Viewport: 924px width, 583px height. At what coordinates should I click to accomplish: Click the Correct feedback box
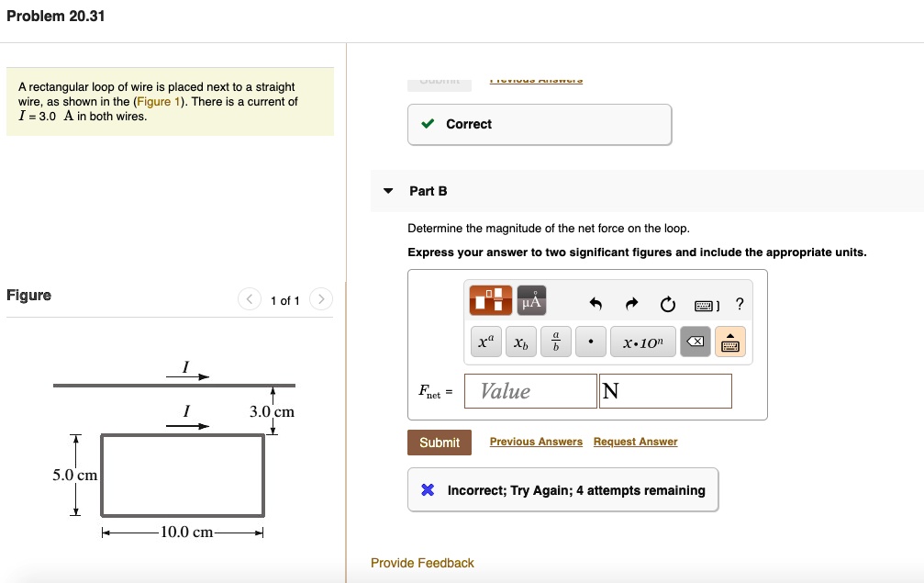540,124
